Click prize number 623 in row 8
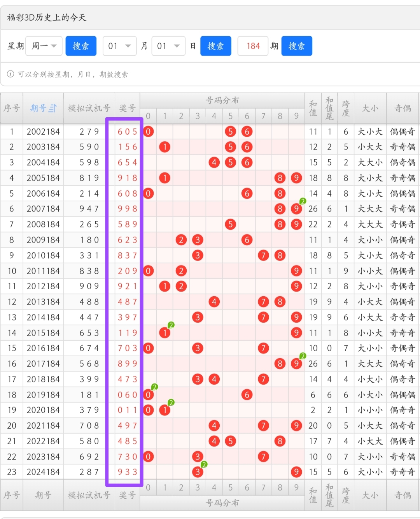The width and height of the screenshot is (420, 519). [x=128, y=240]
